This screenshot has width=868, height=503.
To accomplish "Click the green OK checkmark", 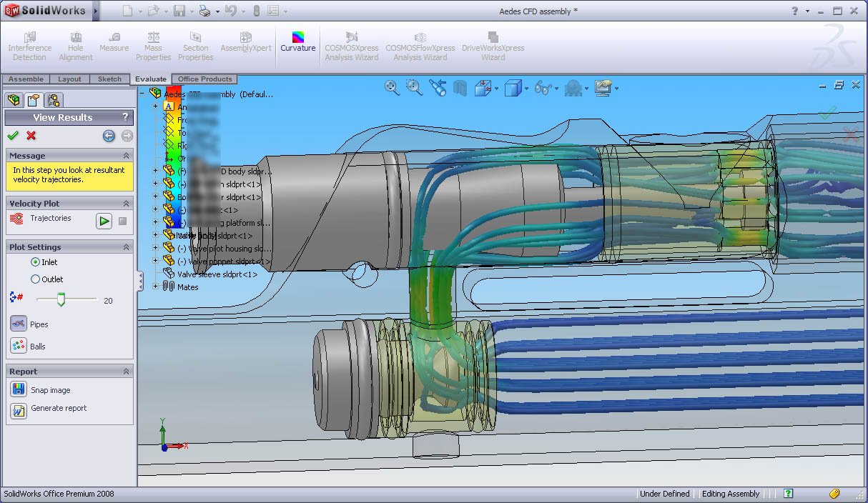I will tap(12, 135).
